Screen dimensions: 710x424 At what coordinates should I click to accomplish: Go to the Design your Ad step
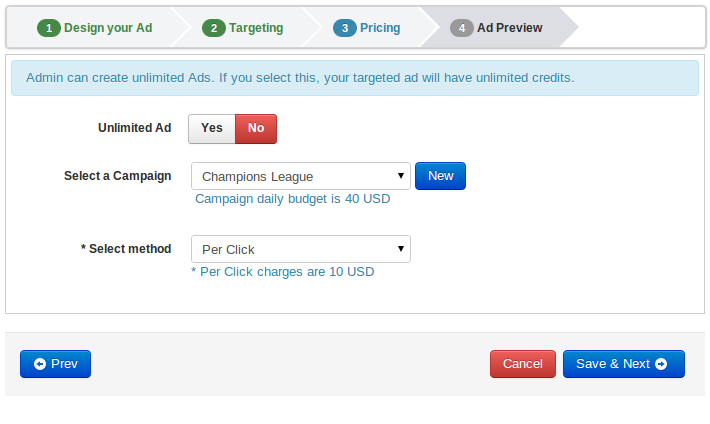[108, 28]
